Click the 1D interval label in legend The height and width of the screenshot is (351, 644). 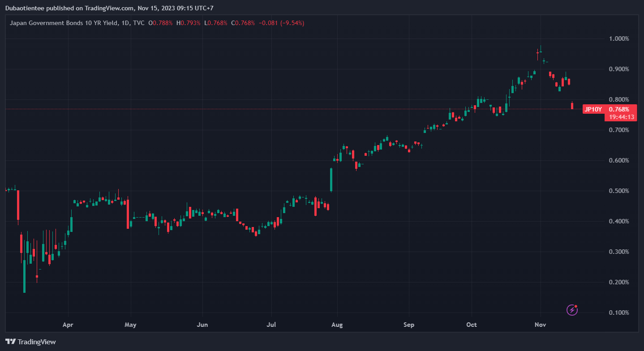coord(125,23)
